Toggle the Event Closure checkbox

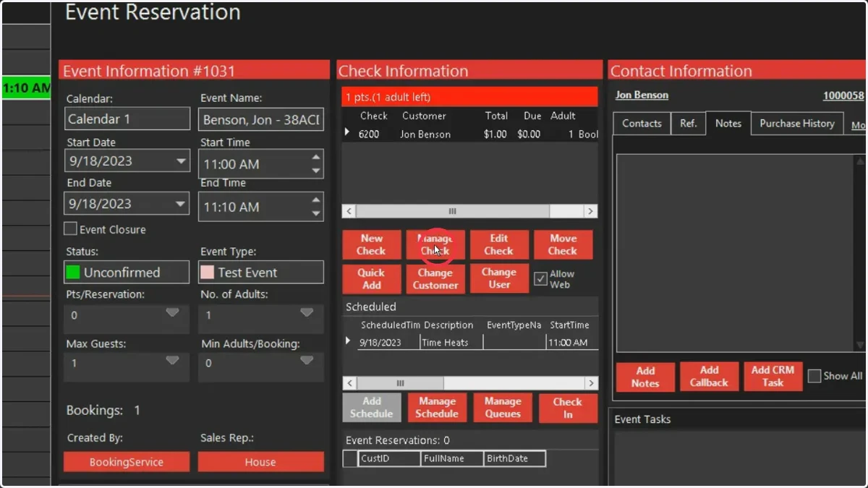pyautogui.click(x=70, y=229)
